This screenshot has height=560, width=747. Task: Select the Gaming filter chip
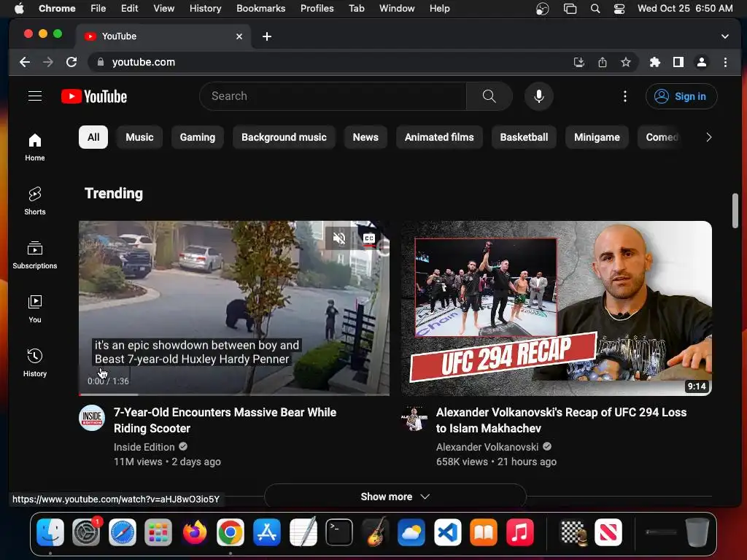click(197, 137)
